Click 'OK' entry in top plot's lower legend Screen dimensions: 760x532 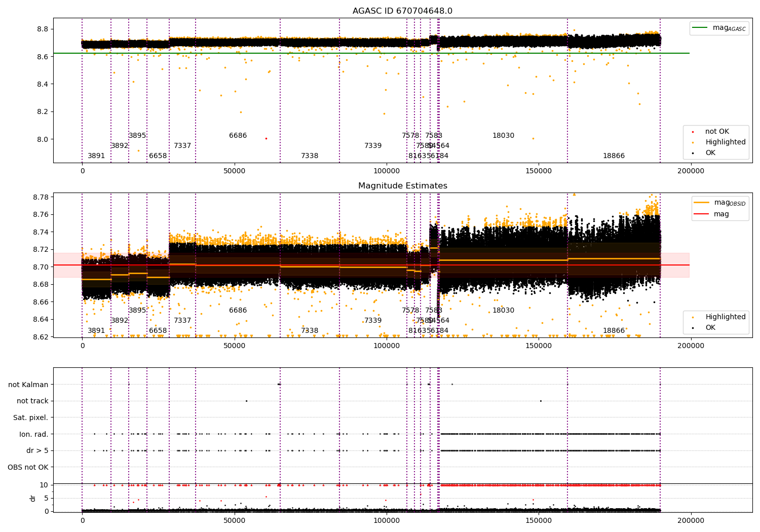704,153
